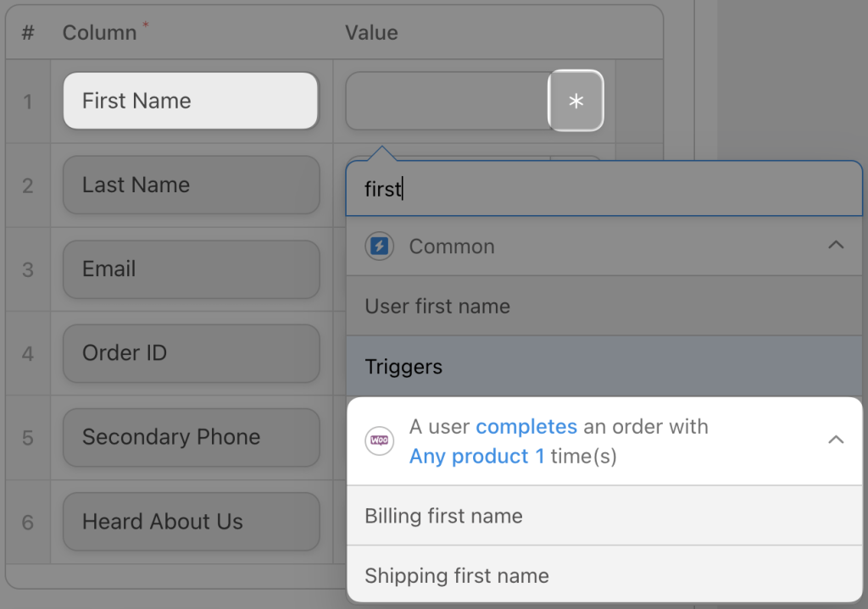The width and height of the screenshot is (868, 609).
Task: Select the User first name option
Action: tap(437, 306)
